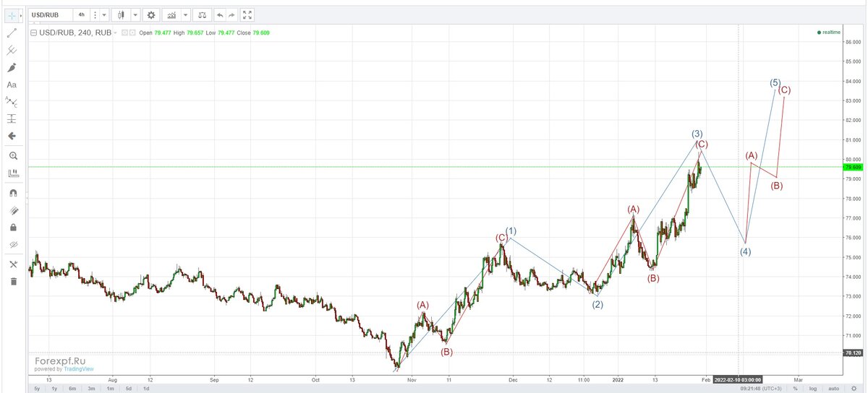
Task: Select the 3m date range
Action: [x=91, y=389]
